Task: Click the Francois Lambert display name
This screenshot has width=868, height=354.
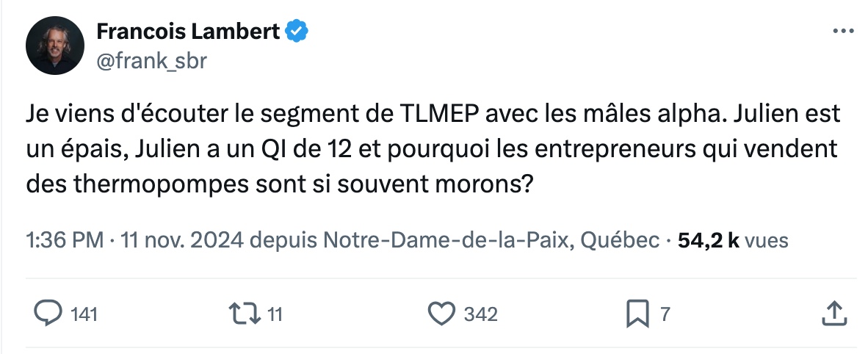Action: click(188, 32)
